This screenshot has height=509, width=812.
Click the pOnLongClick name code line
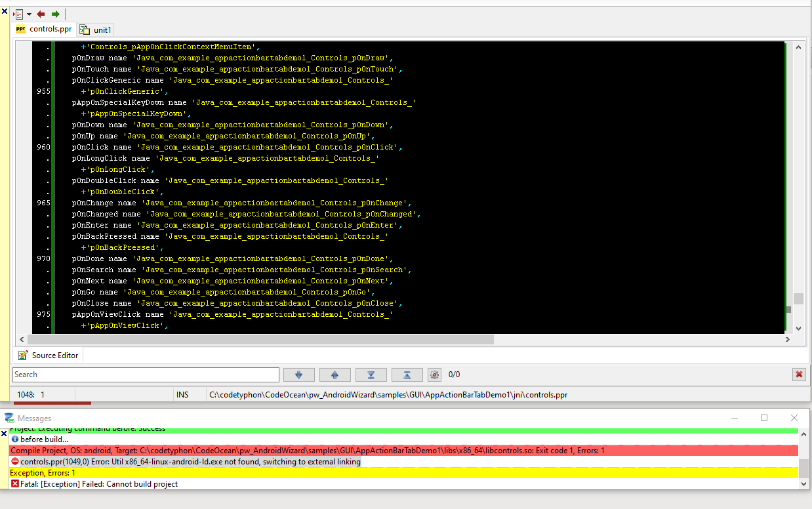click(x=226, y=158)
